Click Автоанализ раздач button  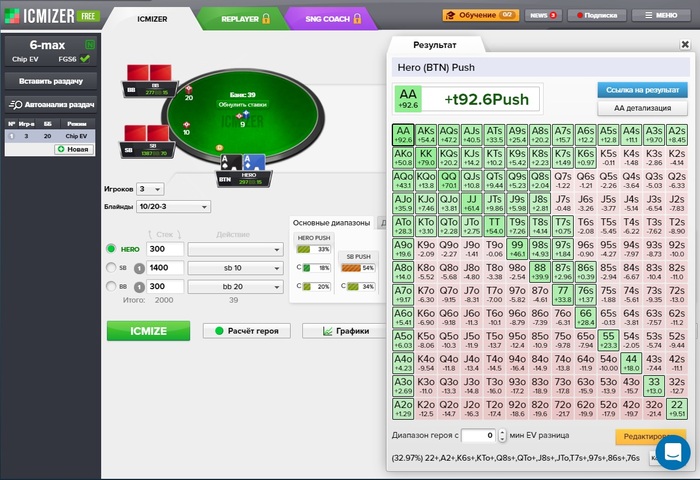51,104
